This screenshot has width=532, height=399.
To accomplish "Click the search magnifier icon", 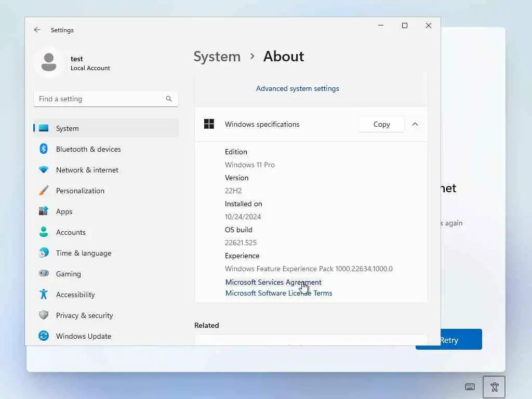I will [169, 99].
